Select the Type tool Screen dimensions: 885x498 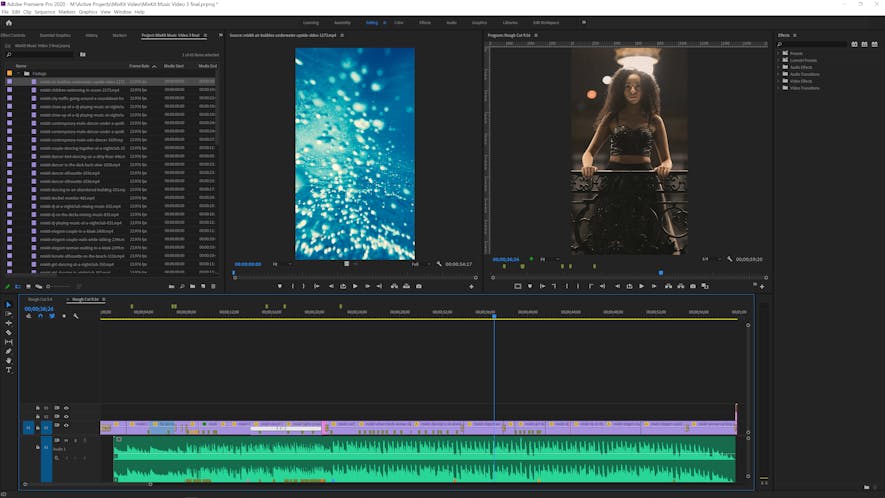pyautogui.click(x=9, y=370)
